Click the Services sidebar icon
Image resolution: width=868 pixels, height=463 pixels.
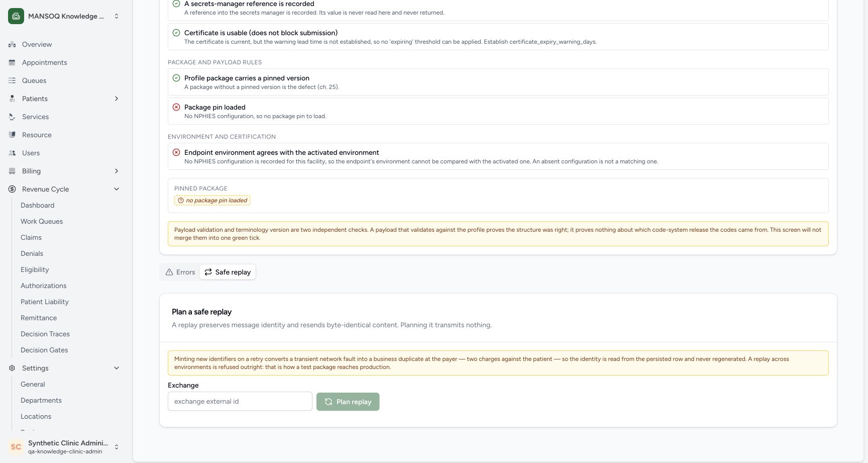(x=12, y=117)
